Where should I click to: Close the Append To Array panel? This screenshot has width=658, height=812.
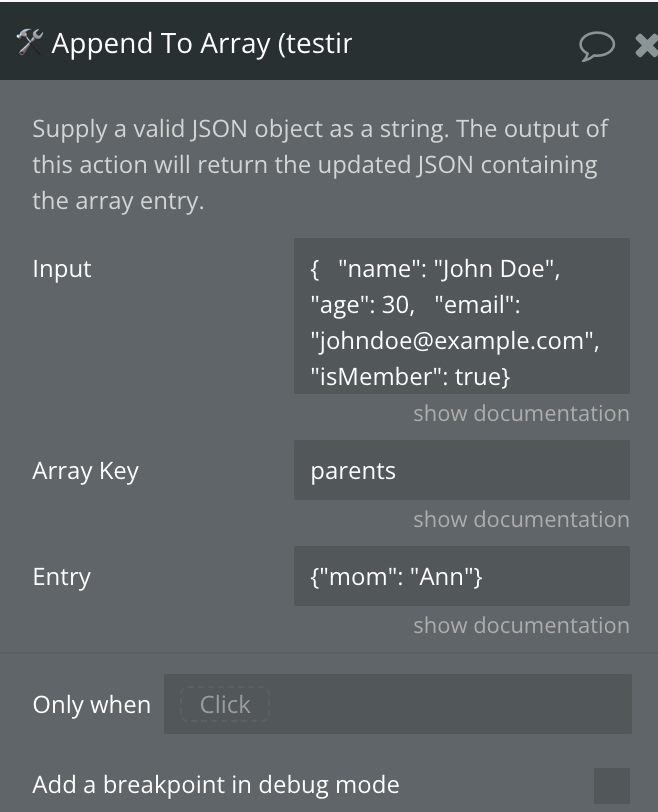[647, 46]
